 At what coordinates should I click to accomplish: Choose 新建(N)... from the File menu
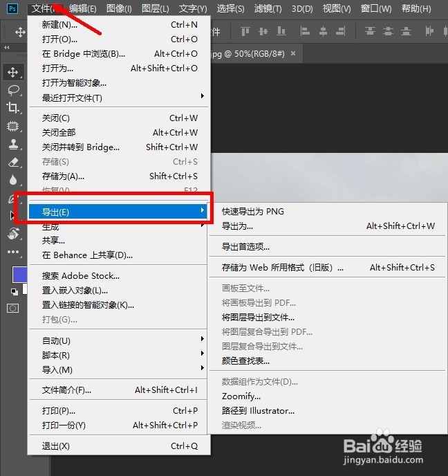(120, 25)
